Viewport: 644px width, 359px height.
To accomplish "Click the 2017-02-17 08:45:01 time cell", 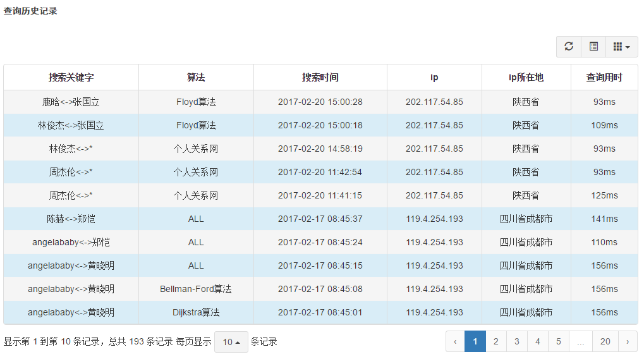I will click(320, 313).
